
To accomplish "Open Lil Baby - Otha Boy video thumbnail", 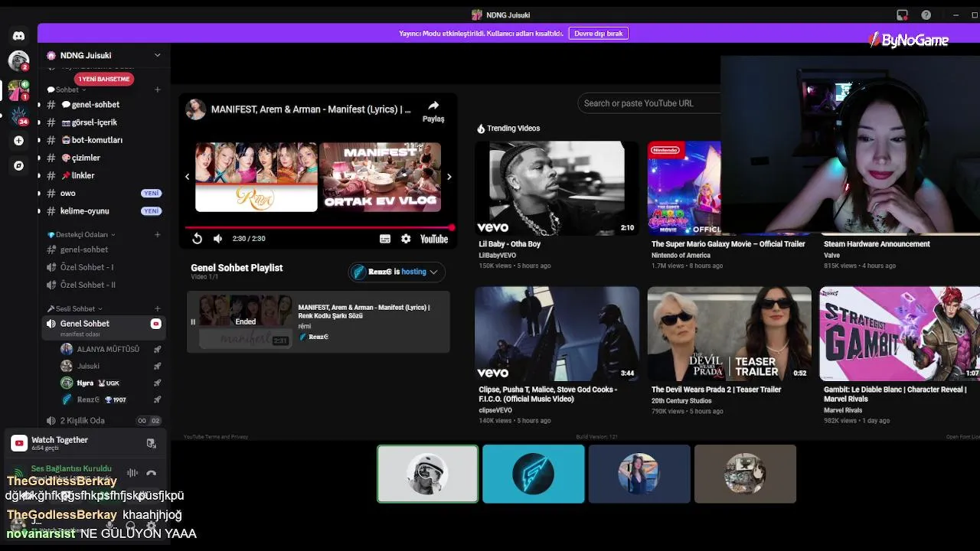I will [557, 188].
